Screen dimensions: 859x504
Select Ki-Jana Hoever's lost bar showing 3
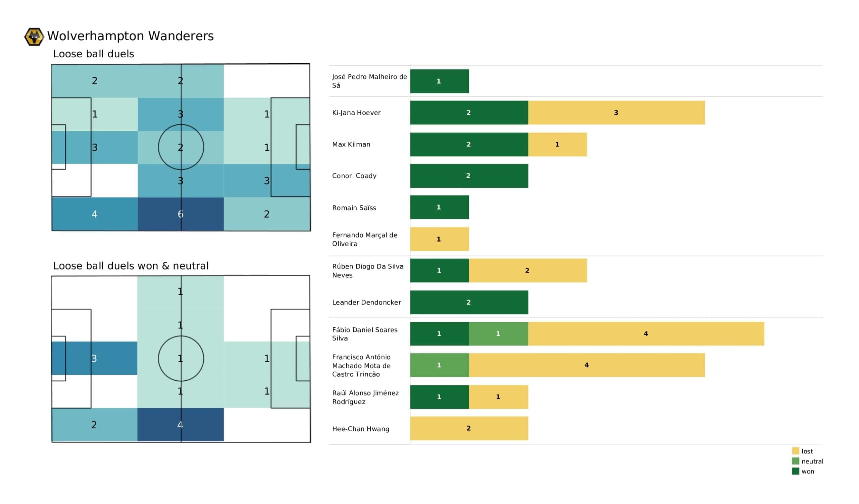[x=616, y=113]
